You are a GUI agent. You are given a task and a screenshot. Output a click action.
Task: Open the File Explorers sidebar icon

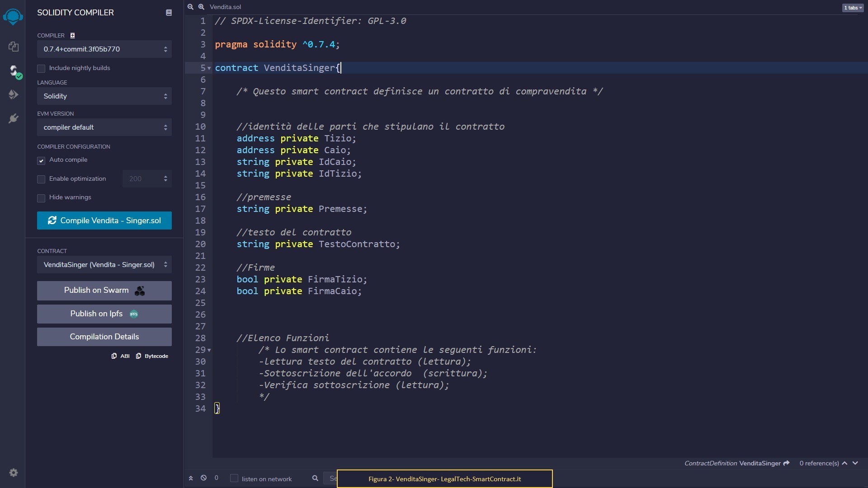[x=13, y=46]
